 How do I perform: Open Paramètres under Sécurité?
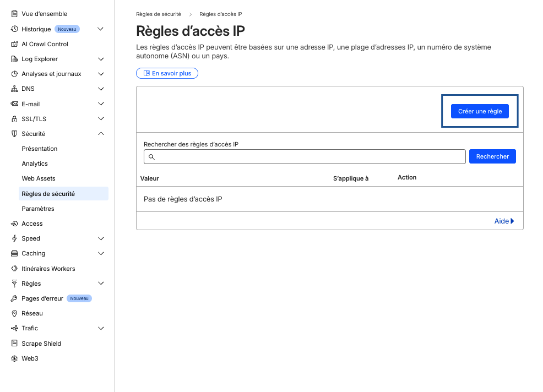point(38,209)
